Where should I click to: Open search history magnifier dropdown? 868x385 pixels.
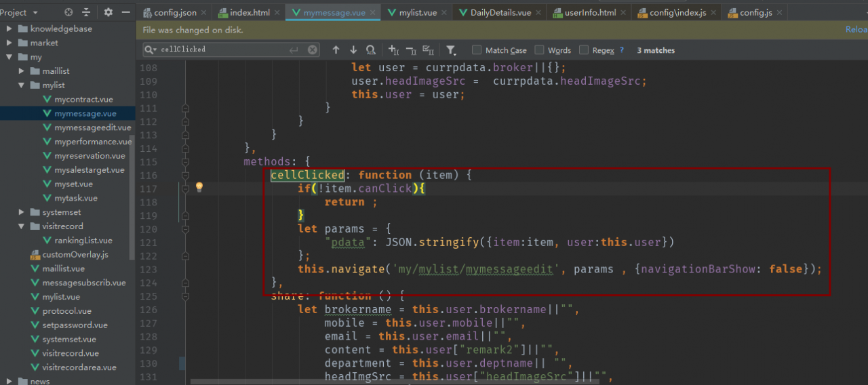point(150,49)
